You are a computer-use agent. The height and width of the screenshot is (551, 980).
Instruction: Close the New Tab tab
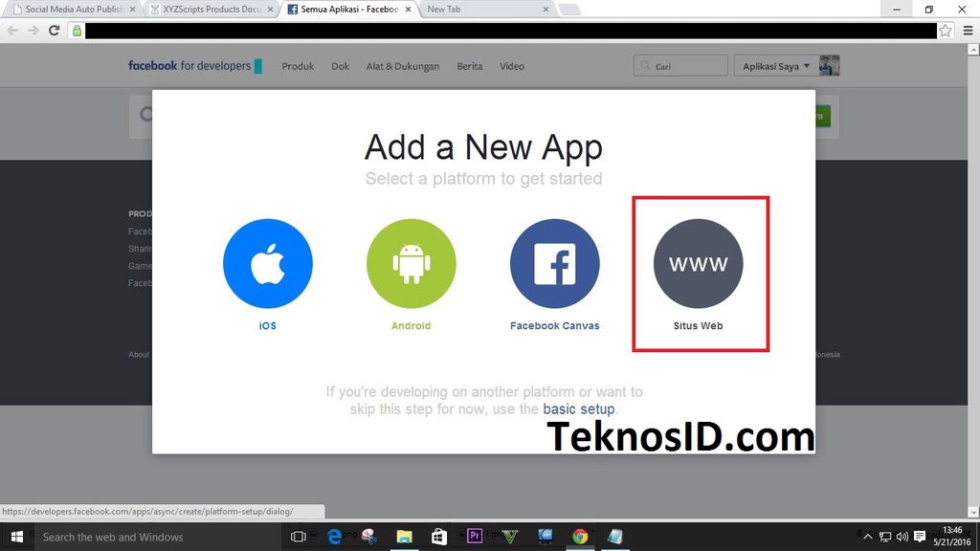(546, 10)
